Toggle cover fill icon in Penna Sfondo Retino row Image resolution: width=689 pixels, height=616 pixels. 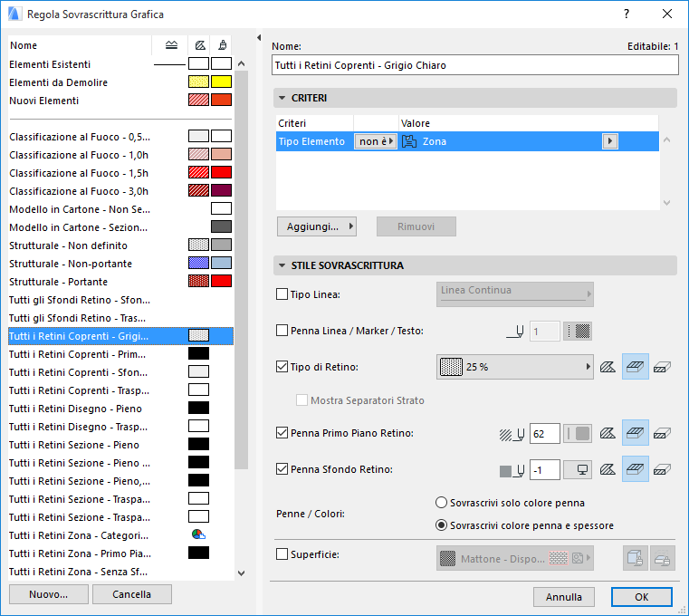(x=635, y=469)
